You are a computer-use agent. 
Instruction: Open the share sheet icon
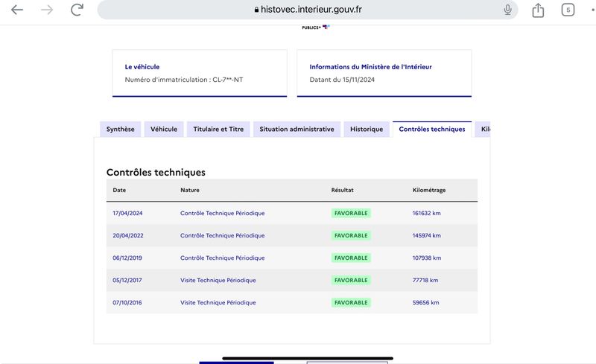pyautogui.click(x=538, y=10)
